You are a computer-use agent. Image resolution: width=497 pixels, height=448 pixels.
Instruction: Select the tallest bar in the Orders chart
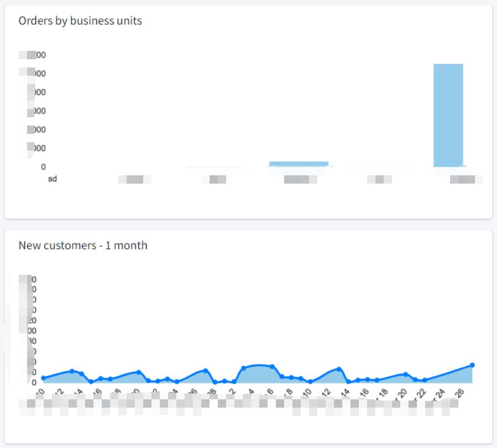pos(448,116)
